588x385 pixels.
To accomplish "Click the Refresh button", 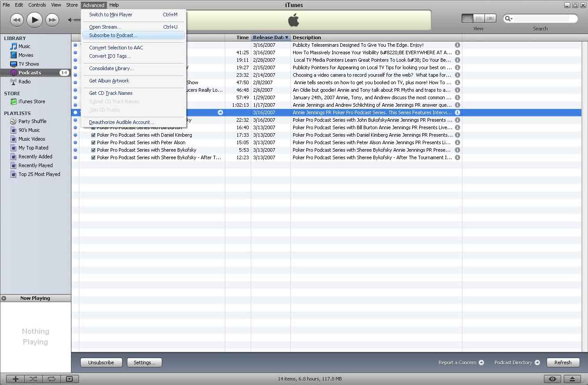I will [x=563, y=363].
